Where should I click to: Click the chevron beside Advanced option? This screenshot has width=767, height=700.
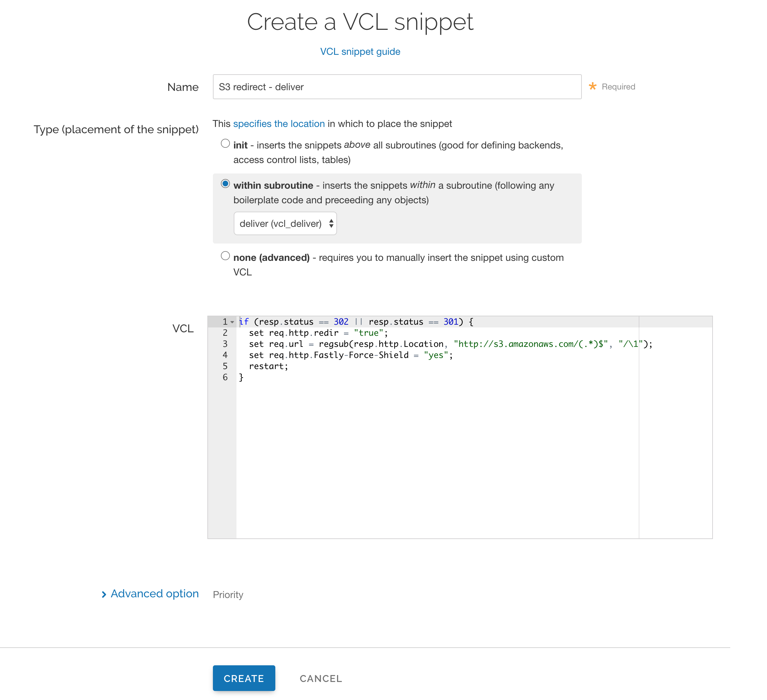click(104, 595)
